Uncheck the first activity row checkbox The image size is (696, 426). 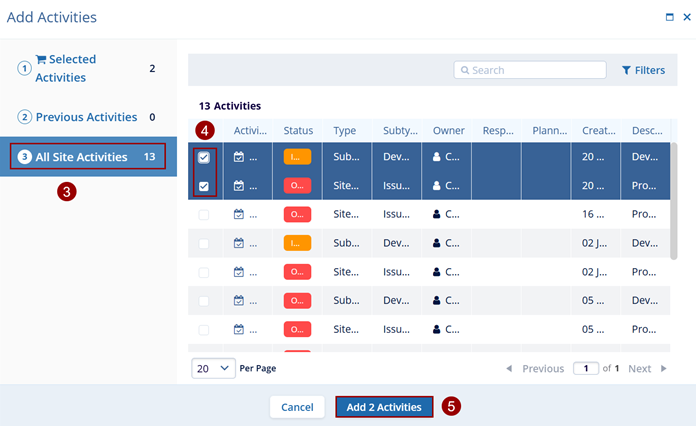204,158
